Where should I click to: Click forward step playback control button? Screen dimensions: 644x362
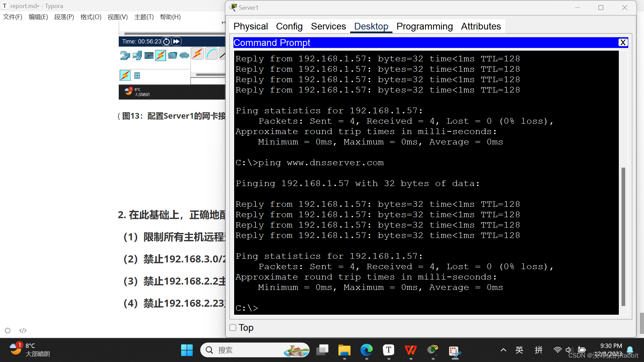pyautogui.click(x=176, y=41)
